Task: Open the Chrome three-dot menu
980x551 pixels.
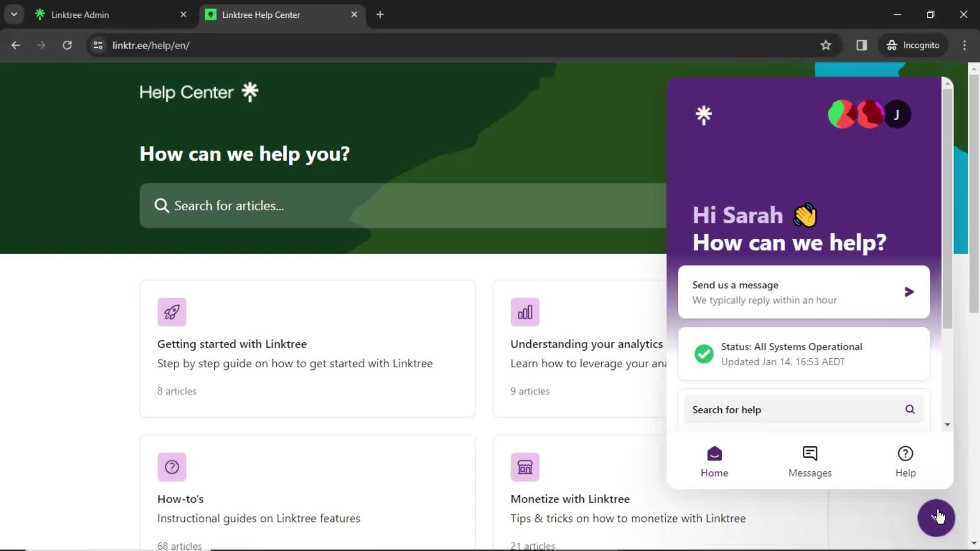Action: [964, 45]
